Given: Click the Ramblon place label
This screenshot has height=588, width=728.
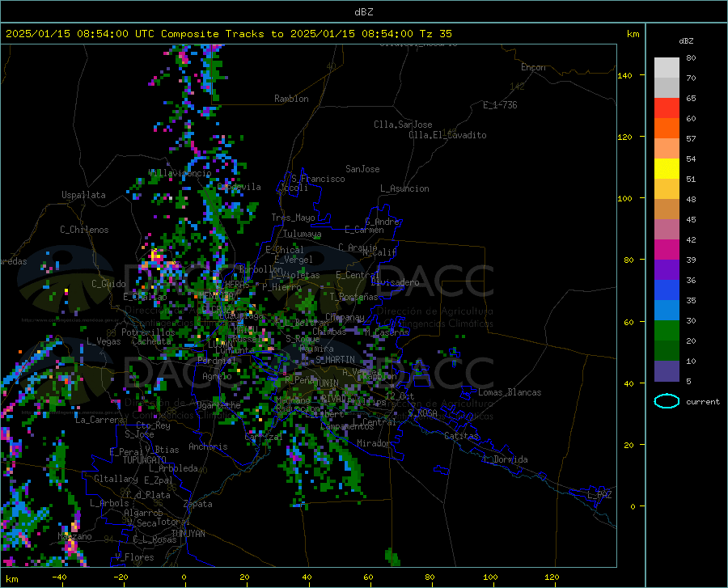Looking at the screenshot, I should point(291,99).
